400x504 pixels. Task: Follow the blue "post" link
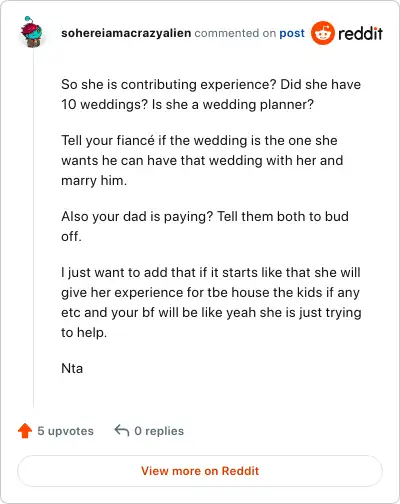292,33
